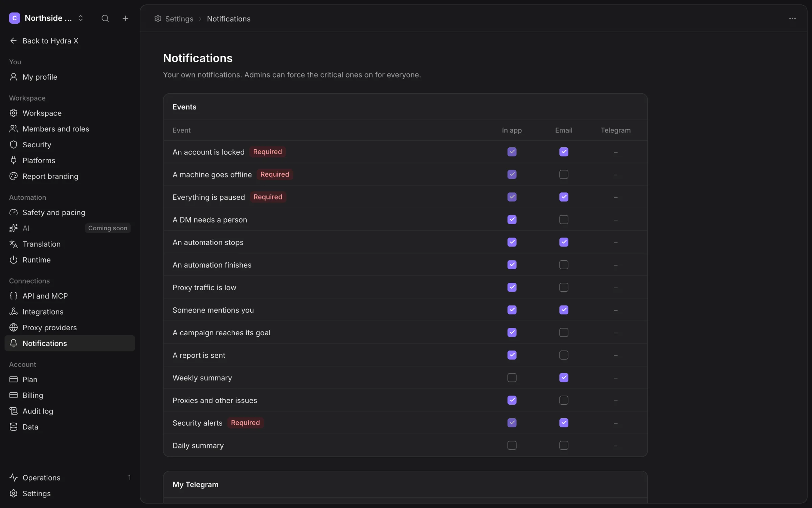This screenshot has width=812, height=508.
Task: Click the AI Coming soon item
Action: coord(70,228)
